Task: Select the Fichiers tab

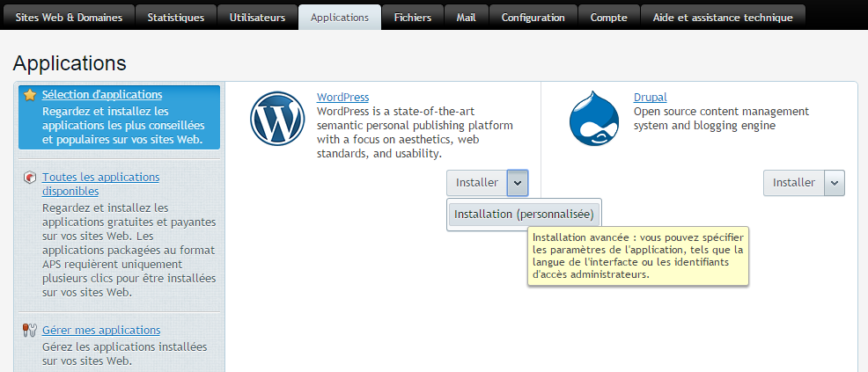Action: [413, 18]
